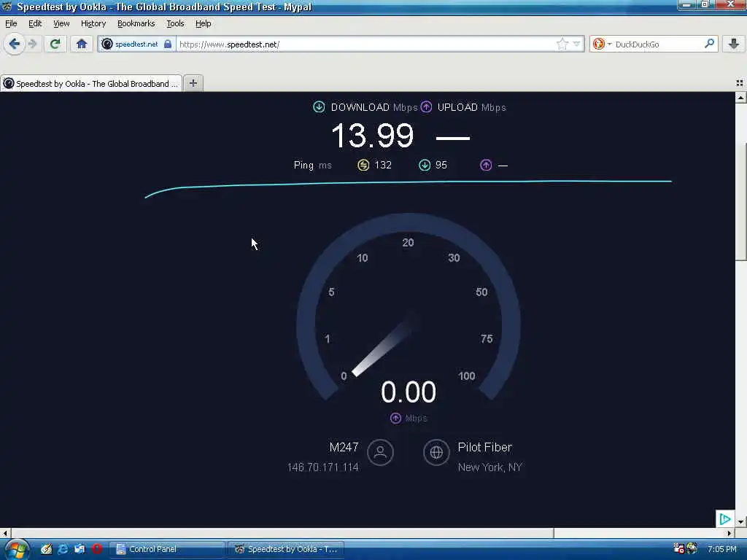Viewport: 747px width, 560px height.
Task: Open the History menu
Action: (93, 23)
